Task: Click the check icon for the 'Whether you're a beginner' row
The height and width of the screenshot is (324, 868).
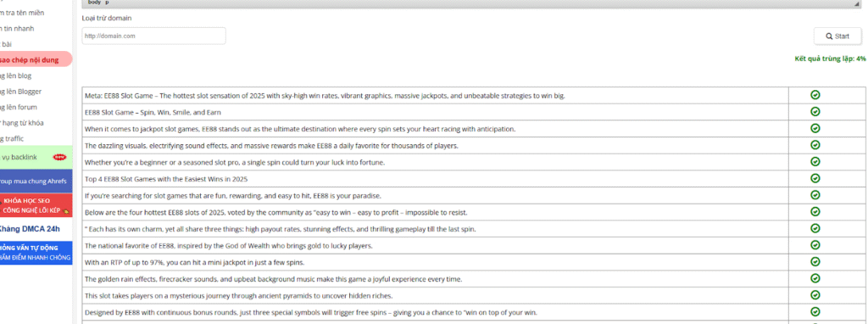Action: tap(815, 161)
